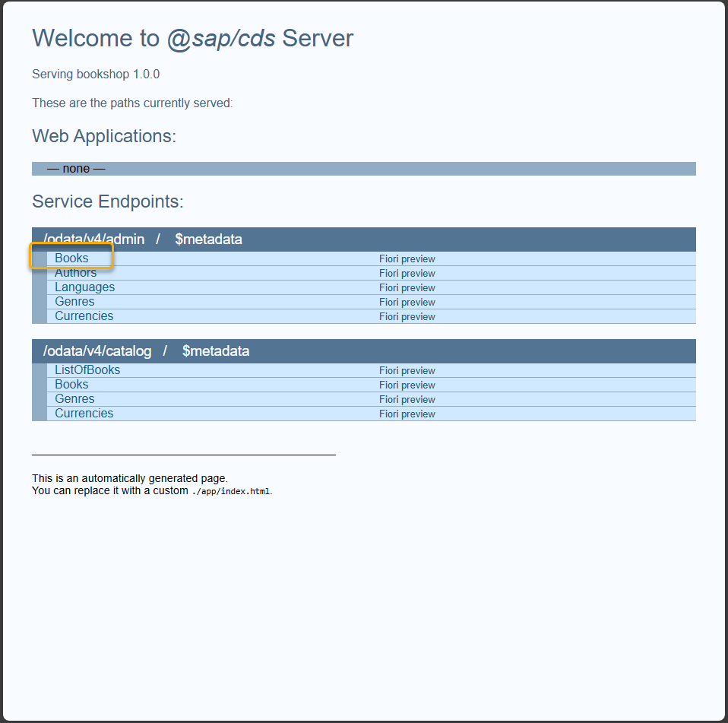Open the Books entity under catalog
Viewport: 728px width, 723px height.
71,385
